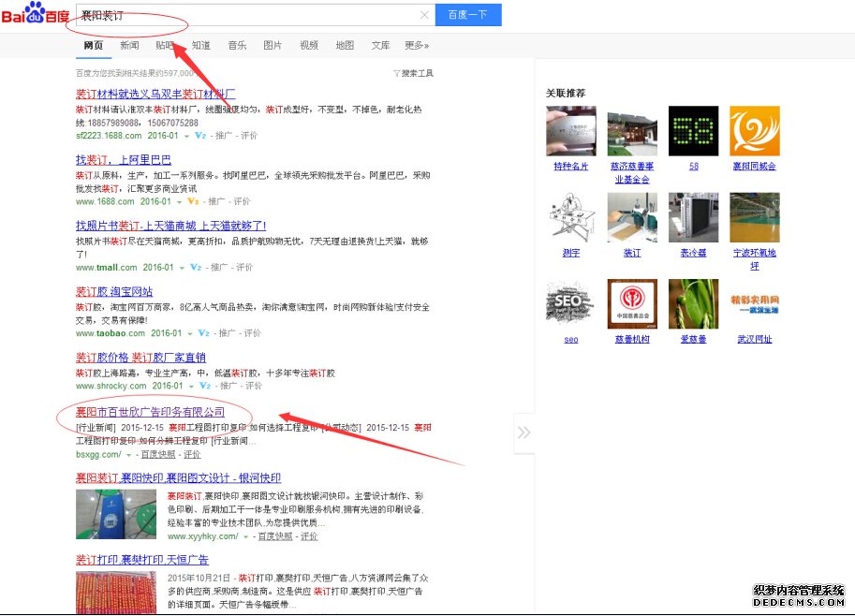Open 慈善机构 recommendation thumbnail
The width and height of the screenshot is (855, 616).
coord(632,303)
